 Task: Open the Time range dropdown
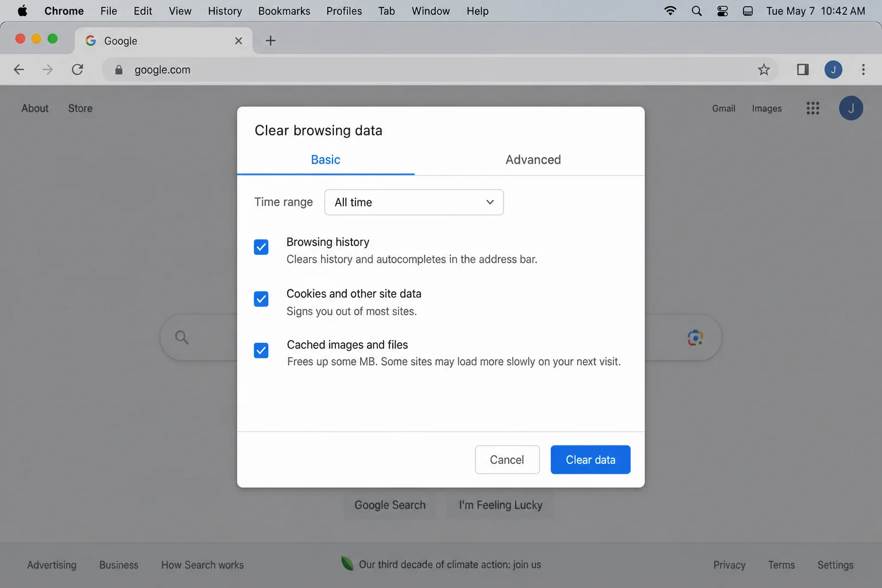point(414,202)
